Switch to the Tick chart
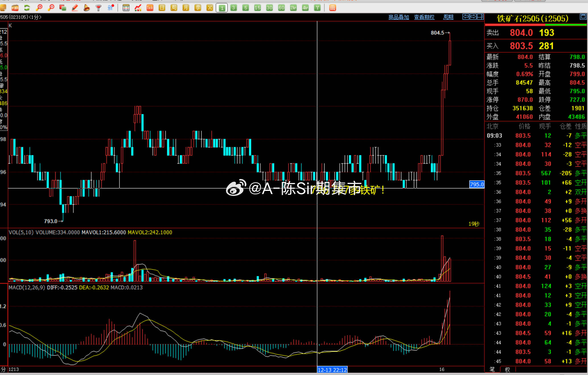588x375 pixels. tap(150, 8)
